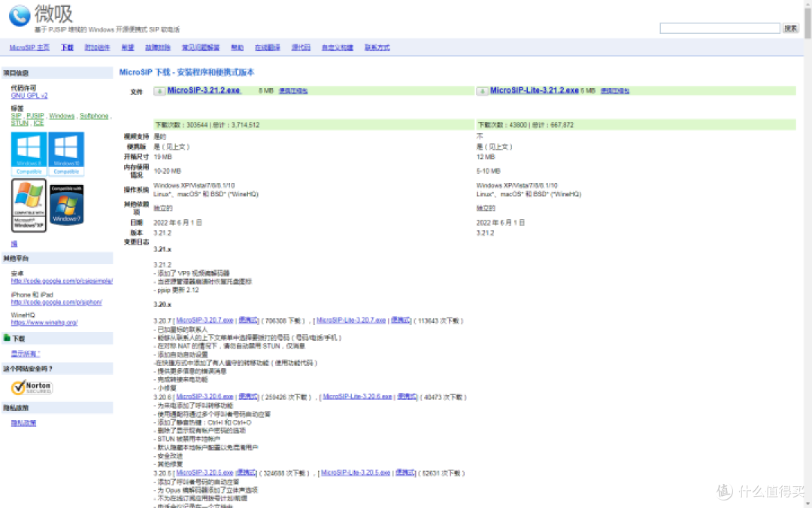Click the page vertical scrollbar thumb

(807, 23)
